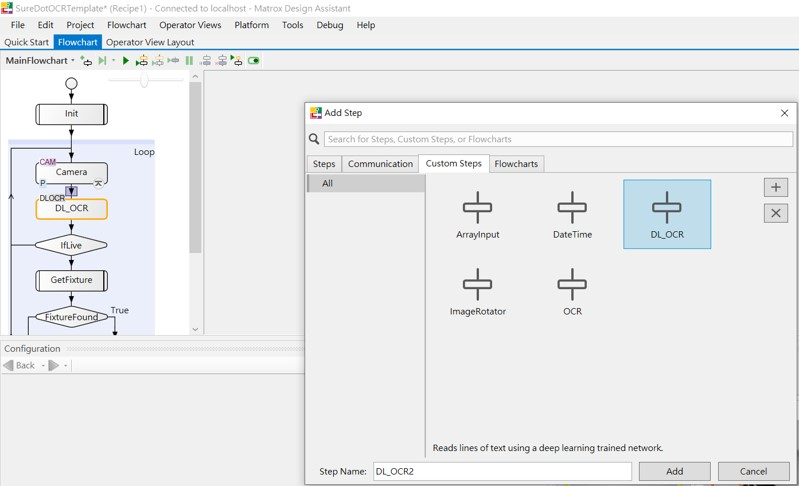The width and height of the screenshot is (799, 486).
Task: Open the Flowchart menu
Action: point(126,25)
